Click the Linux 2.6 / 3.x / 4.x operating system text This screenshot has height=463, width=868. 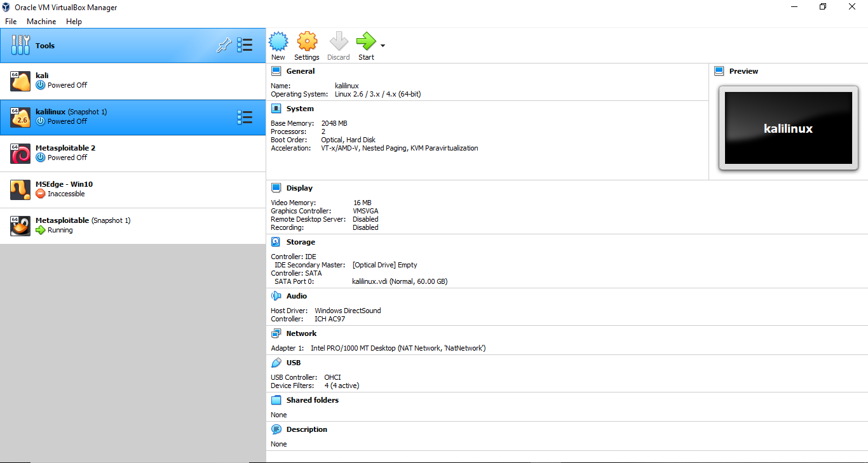click(x=377, y=94)
